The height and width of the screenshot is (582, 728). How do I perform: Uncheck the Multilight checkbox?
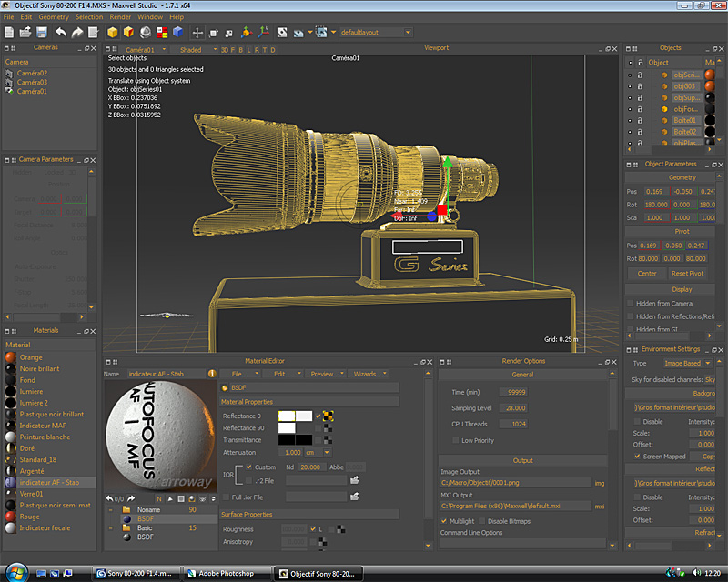pyautogui.click(x=444, y=521)
